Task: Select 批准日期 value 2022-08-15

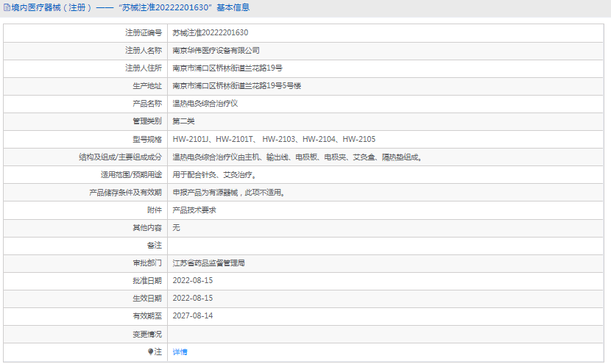Action: [192, 281]
